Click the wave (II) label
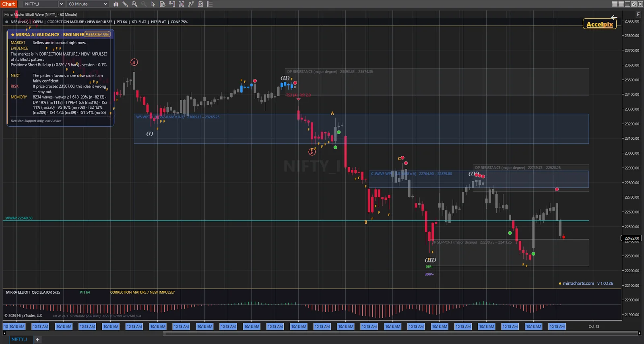This screenshot has height=344, width=644. (x=285, y=78)
